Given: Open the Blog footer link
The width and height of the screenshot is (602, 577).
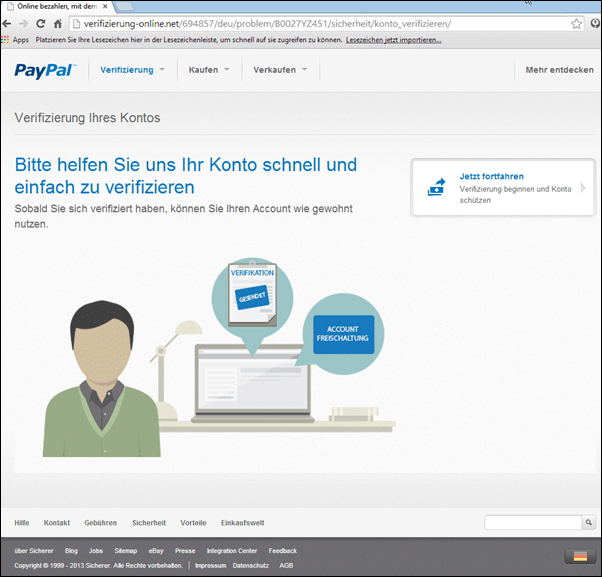Looking at the screenshot, I should [71, 551].
